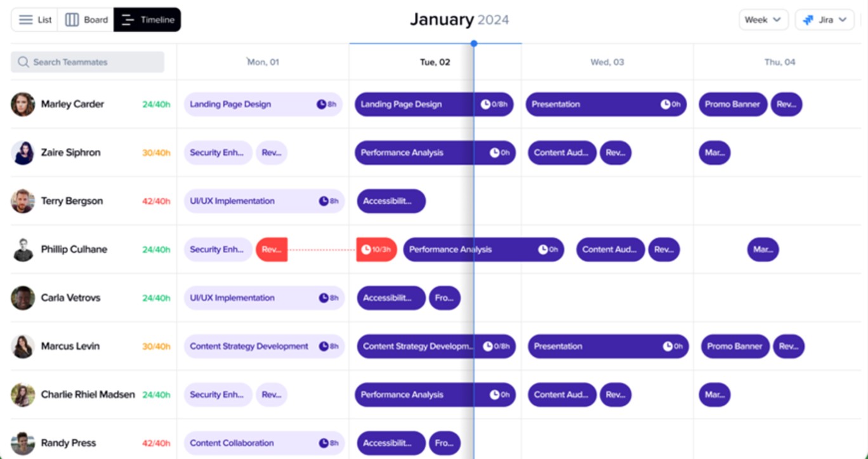Open Terry Bergson's Accessibilit... task
This screenshot has height=459, width=868.
tap(391, 201)
